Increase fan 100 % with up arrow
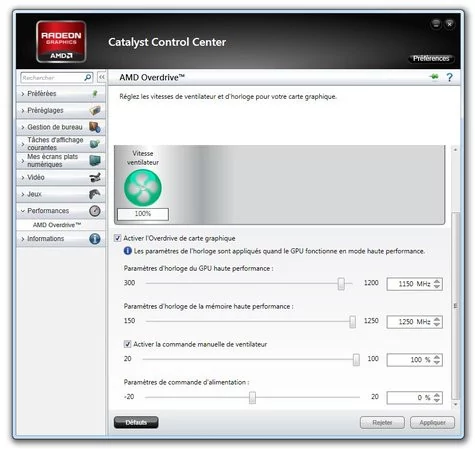475x452 pixels. 437,357
